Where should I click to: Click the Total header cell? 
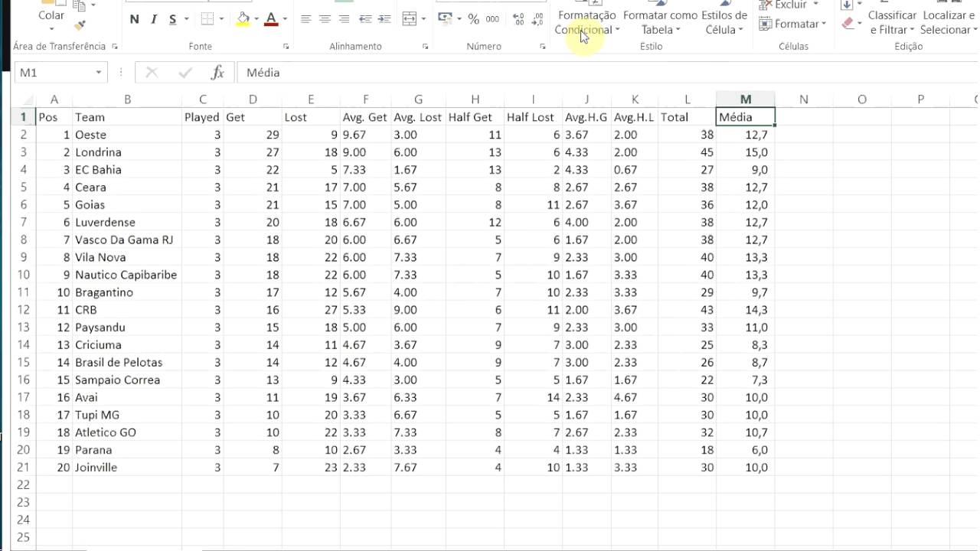click(688, 117)
